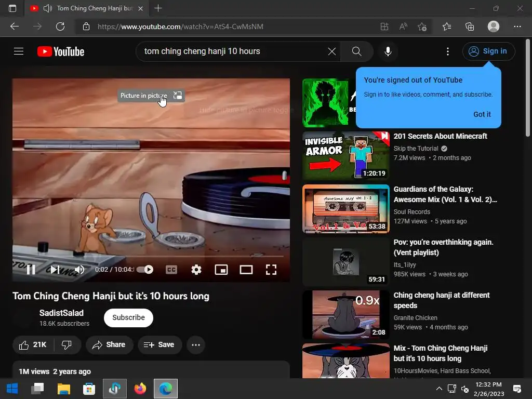Select the Tom Ching Cheng Hanji tab

[87, 8]
